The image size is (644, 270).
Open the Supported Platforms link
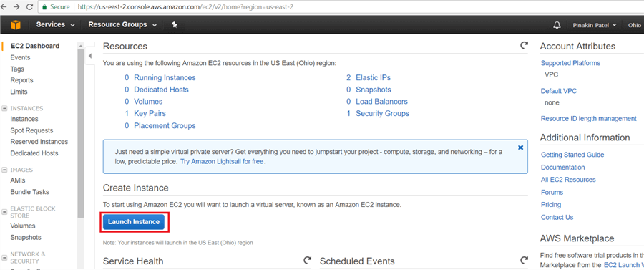[570, 63]
